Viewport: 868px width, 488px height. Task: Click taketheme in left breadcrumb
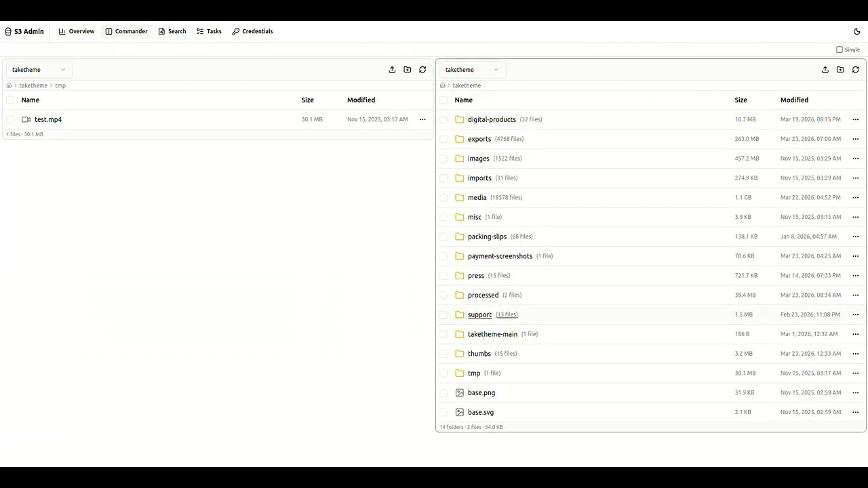pos(33,85)
